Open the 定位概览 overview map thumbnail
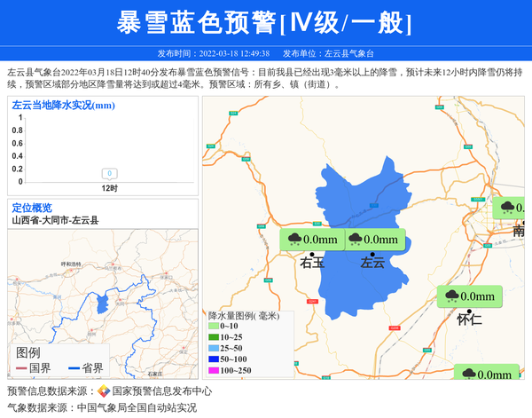Image resolution: width=532 pixels, height=418 pixels. click(x=102, y=302)
